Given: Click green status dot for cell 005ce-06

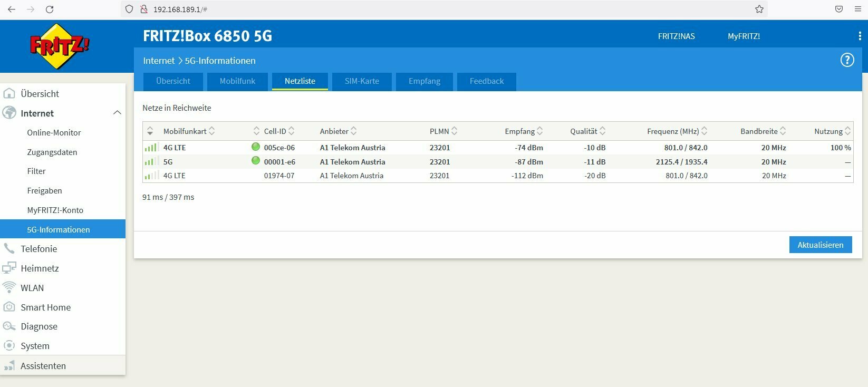Looking at the screenshot, I should click(256, 147).
